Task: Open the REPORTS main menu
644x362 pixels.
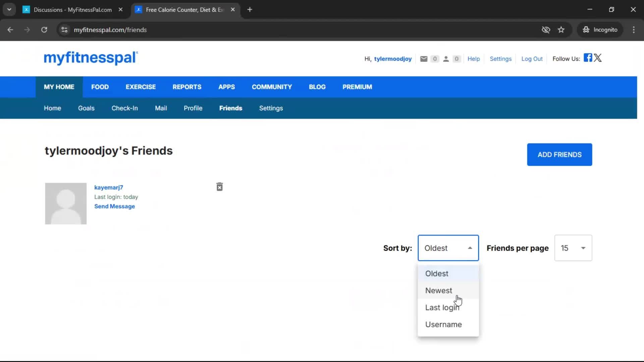Action: [187, 87]
